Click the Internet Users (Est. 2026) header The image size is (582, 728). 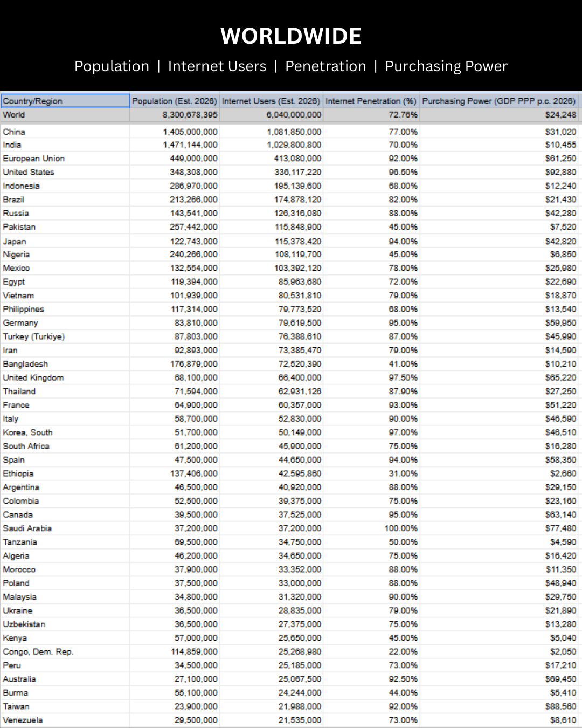[x=271, y=101]
